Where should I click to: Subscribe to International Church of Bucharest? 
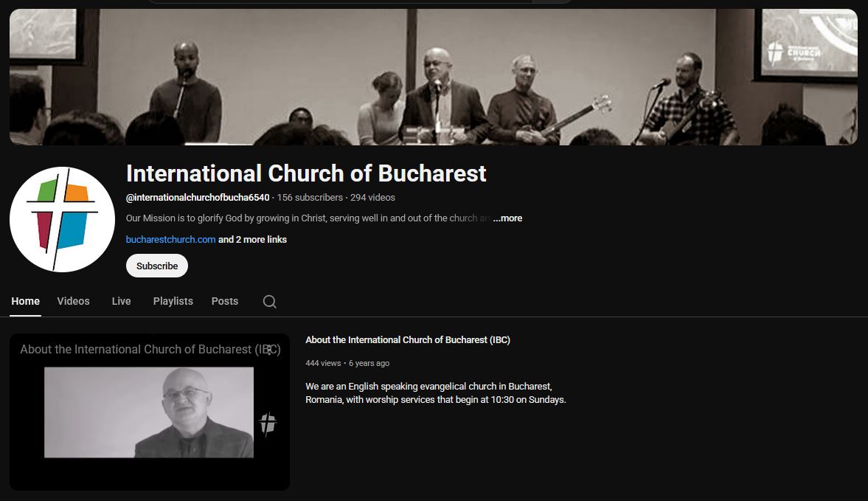[x=157, y=266]
